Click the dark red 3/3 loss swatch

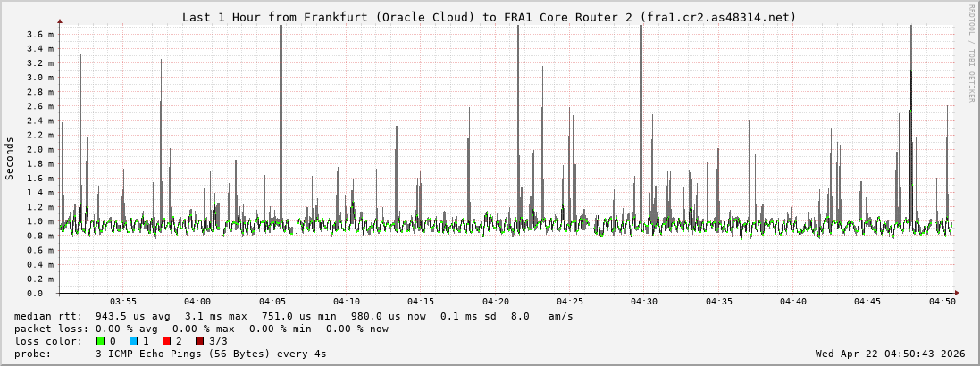coord(199,341)
